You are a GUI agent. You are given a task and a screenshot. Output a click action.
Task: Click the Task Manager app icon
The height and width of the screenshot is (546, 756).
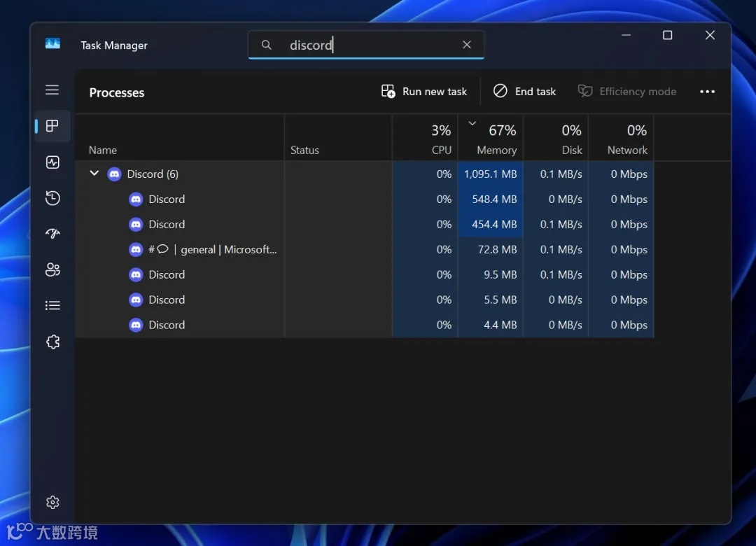pos(52,44)
